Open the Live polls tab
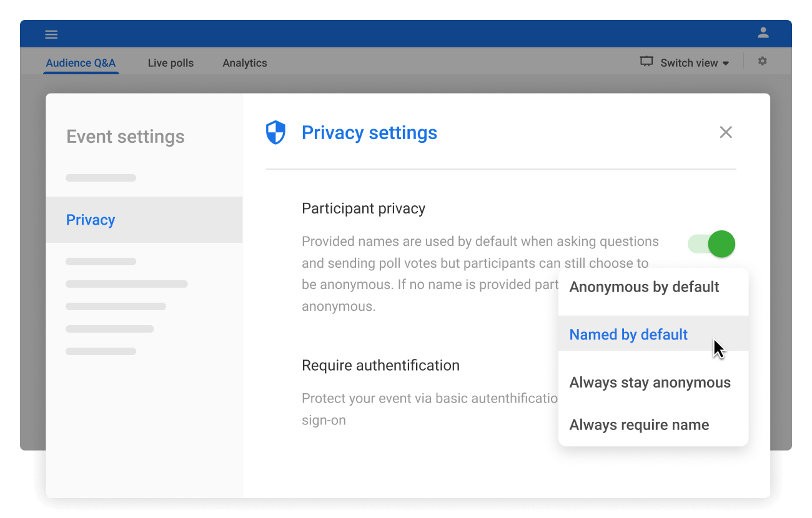Image resolution: width=812 pixels, height=518 pixels. pyautogui.click(x=171, y=63)
